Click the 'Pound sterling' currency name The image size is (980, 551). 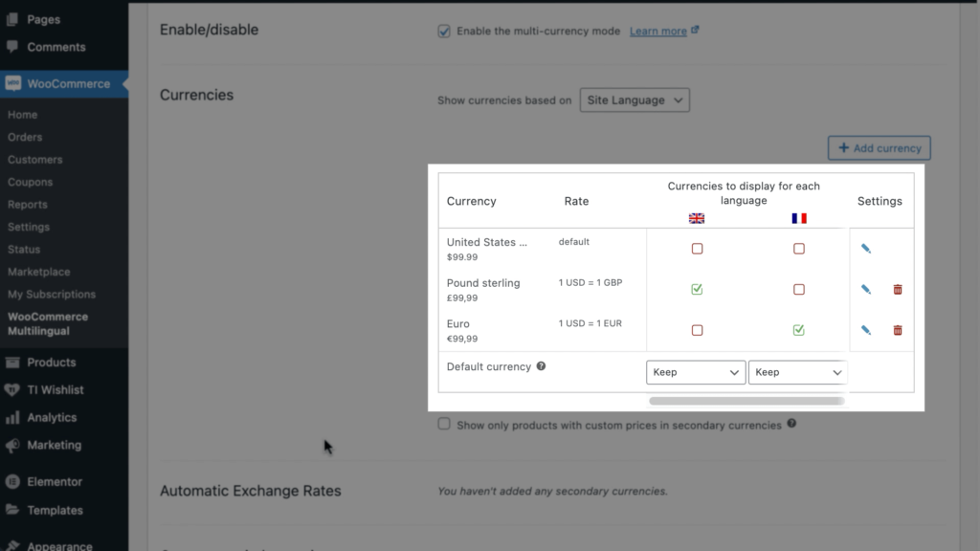click(x=483, y=283)
